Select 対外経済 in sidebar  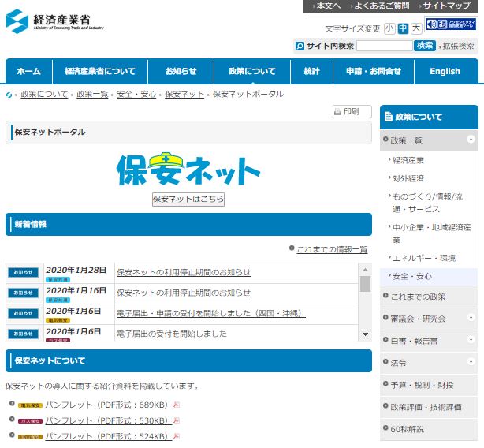click(408, 178)
